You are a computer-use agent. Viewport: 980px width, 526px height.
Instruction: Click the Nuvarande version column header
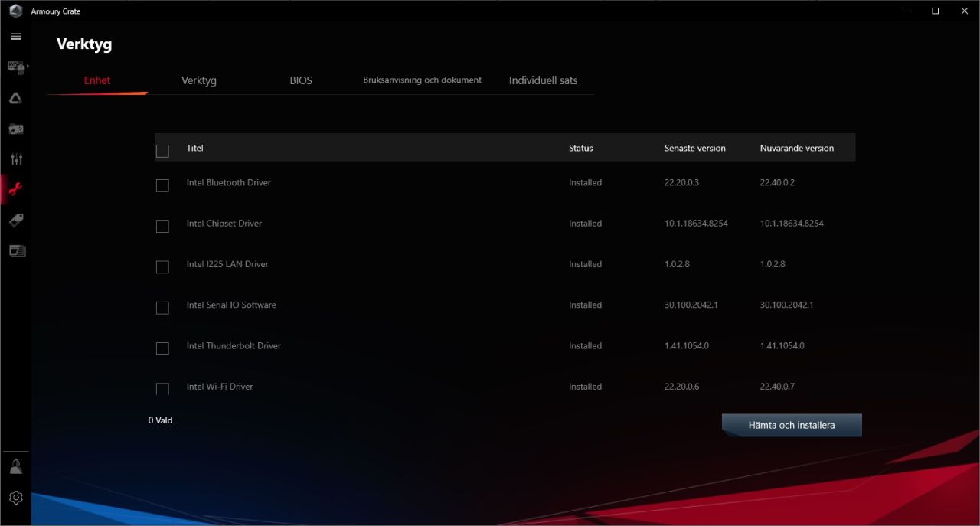tap(797, 148)
